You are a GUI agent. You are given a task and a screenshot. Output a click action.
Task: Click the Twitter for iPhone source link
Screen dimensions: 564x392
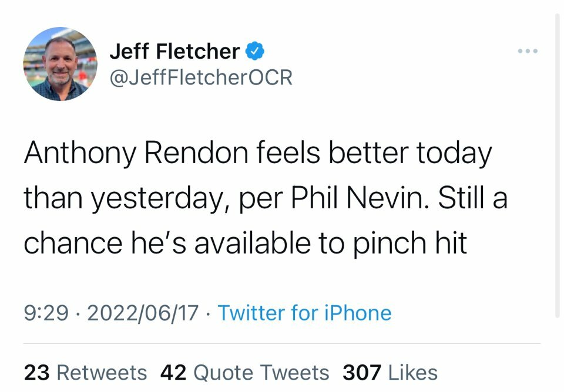[x=304, y=312]
